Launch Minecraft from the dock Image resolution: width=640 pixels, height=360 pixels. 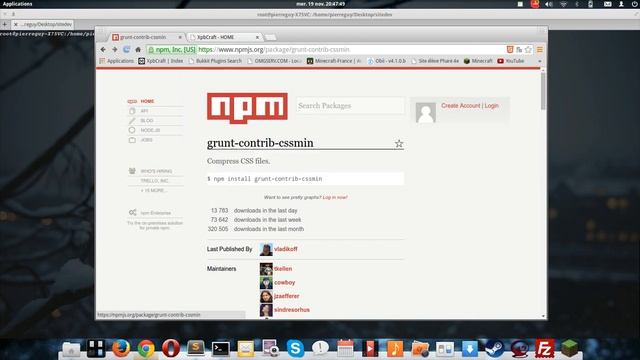click(569, 349)
